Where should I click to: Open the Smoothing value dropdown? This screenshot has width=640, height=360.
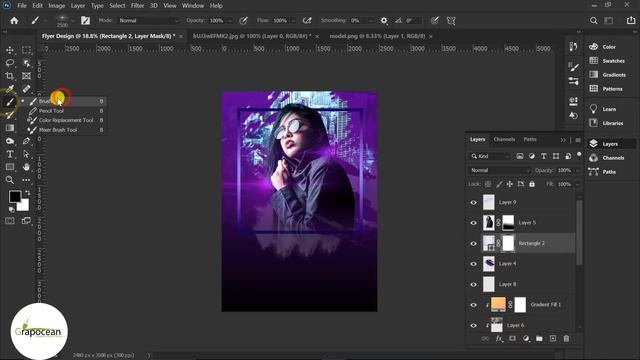pyautogui.click(x=371, y=20)
